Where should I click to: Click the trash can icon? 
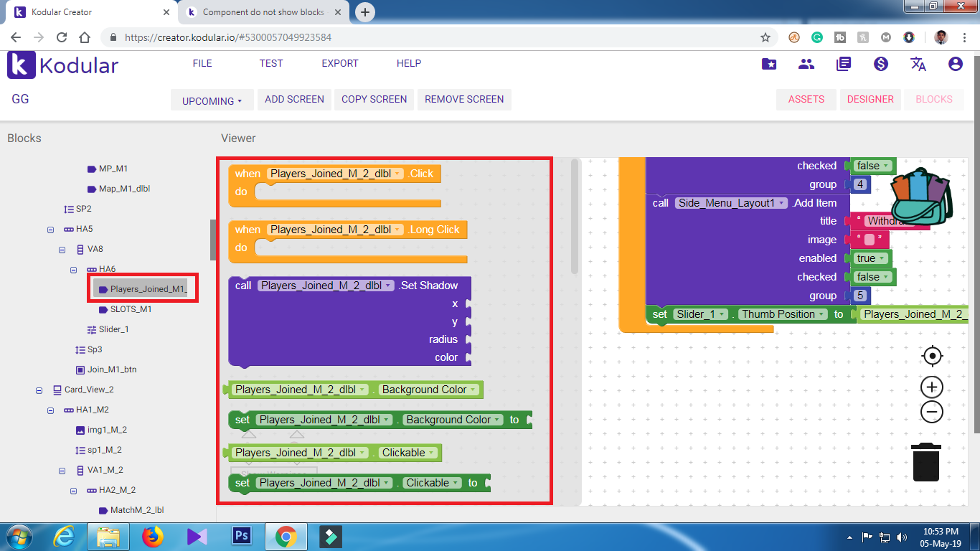(x=925, y=463)
